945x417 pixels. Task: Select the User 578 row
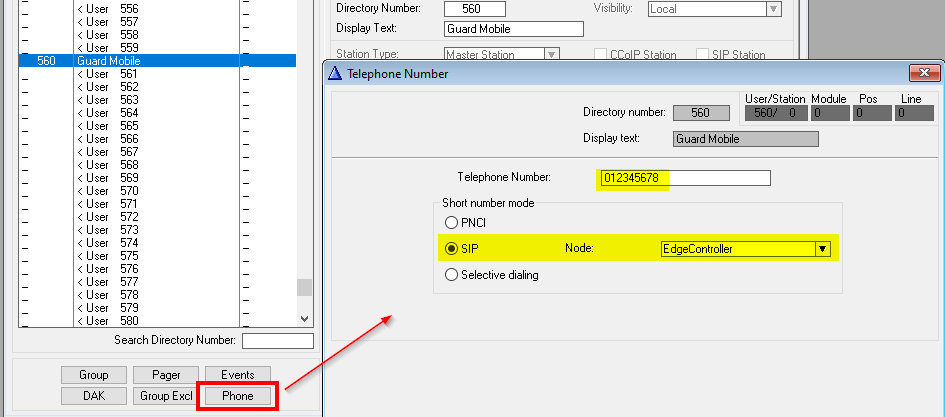[157, 295]
